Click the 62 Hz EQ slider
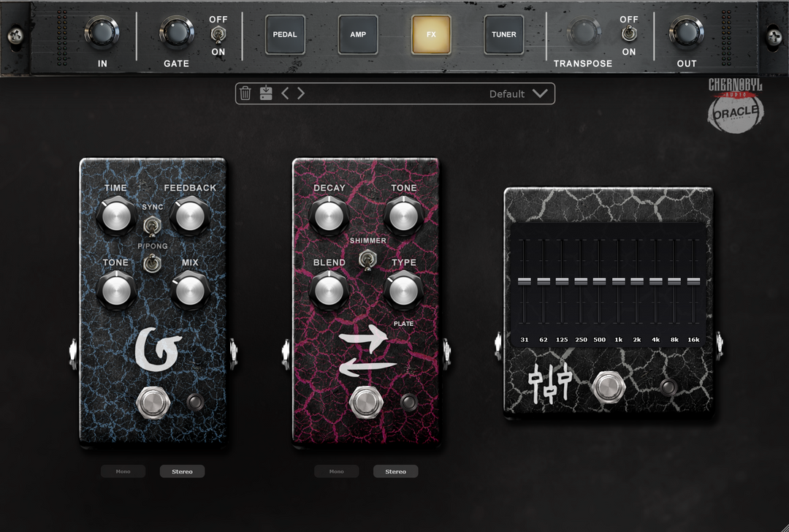The height and width of the screenshot is (532, 789). [544, 281]
